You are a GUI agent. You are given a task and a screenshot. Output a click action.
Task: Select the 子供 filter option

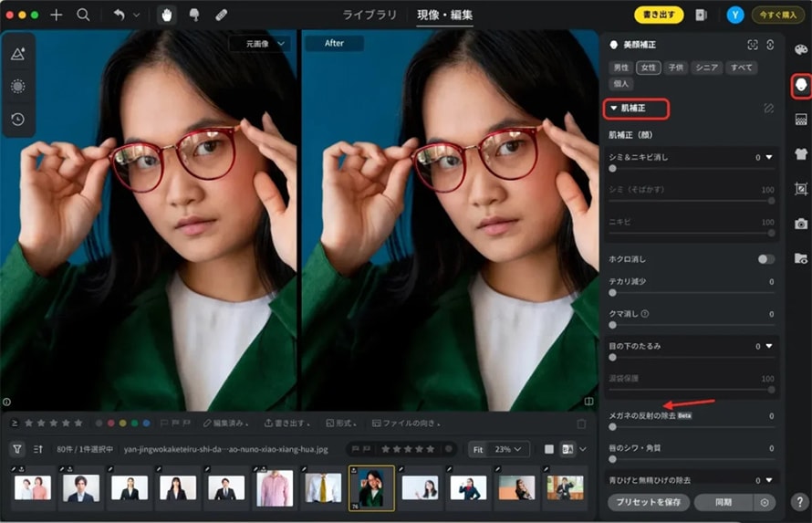(676, 68)
